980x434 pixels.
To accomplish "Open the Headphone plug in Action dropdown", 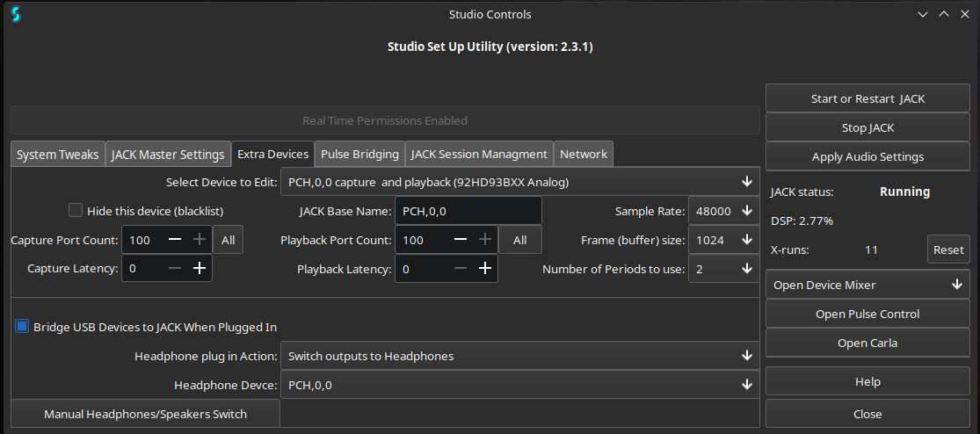I will [519, 356].
